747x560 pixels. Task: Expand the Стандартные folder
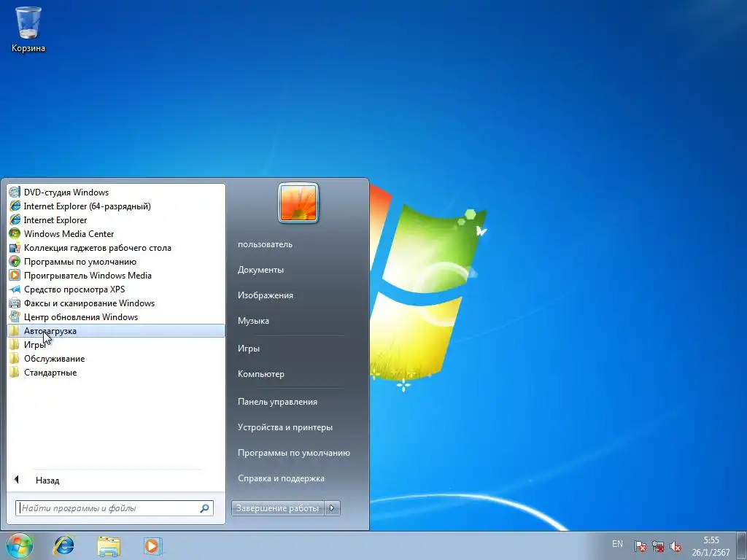coord(116,373)
